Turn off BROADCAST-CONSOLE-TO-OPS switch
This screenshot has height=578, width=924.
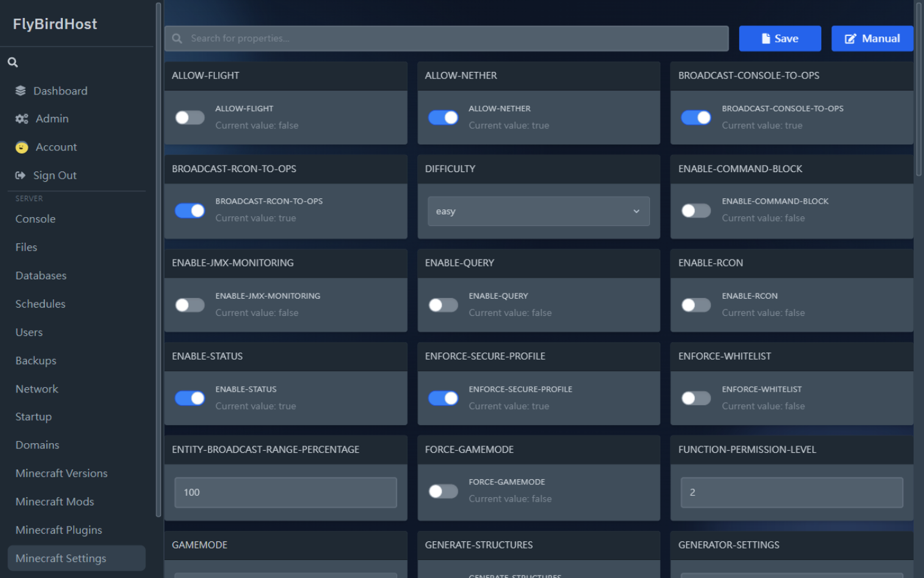point(696,118)
